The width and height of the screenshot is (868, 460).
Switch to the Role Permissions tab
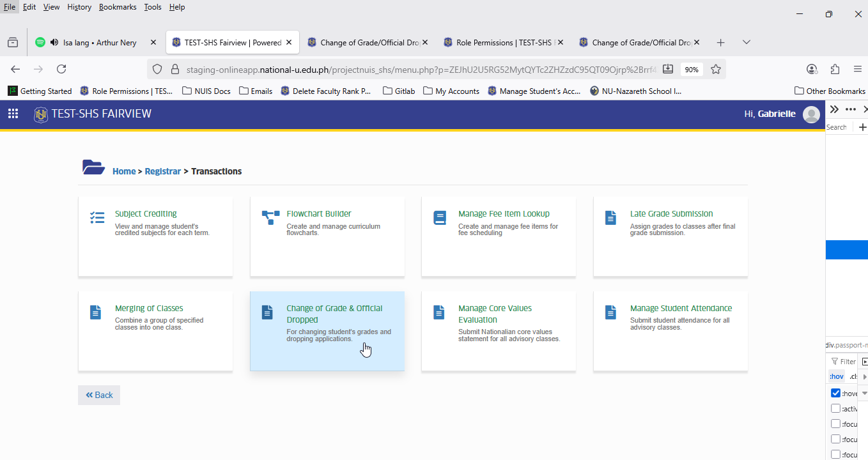coord(504,42)
